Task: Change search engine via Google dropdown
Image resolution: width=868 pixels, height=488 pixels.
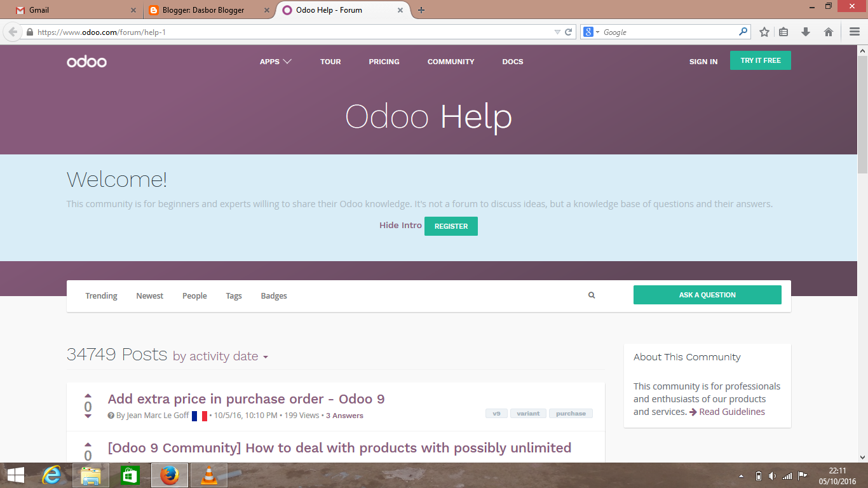Action: (597, 31)
